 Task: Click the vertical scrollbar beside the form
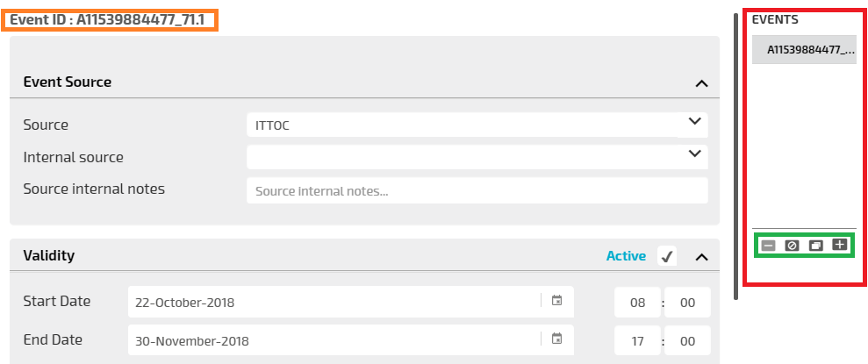[735, 158]
